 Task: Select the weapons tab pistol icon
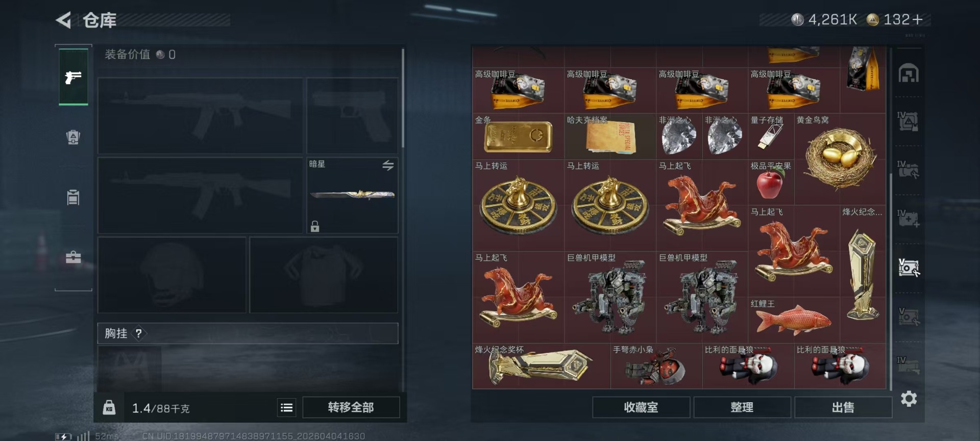[x=73, y=77]
